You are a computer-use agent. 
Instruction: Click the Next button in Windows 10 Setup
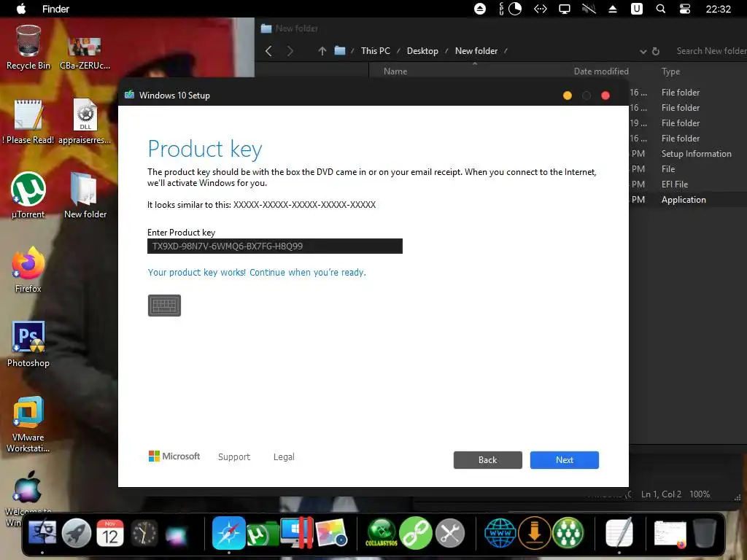pyautogui.click(x=564, y=460)
